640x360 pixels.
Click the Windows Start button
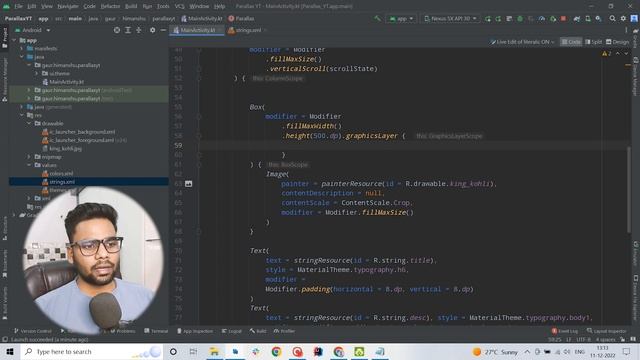pyautogui.click(x=10, y=351)
